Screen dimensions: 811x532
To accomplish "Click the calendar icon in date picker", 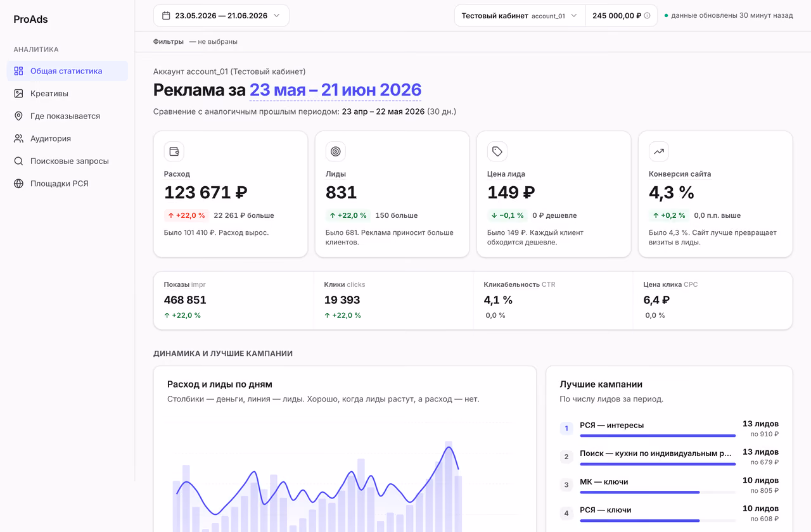I will (166, 16).
